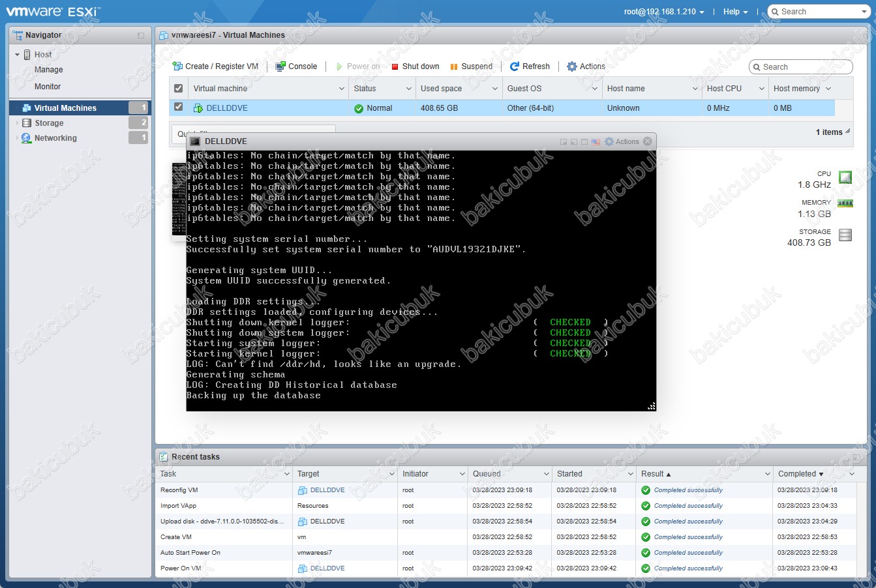This screenshot has height=588, width=876.
Task: Focus the top header Search field
Action: (819, 12)
